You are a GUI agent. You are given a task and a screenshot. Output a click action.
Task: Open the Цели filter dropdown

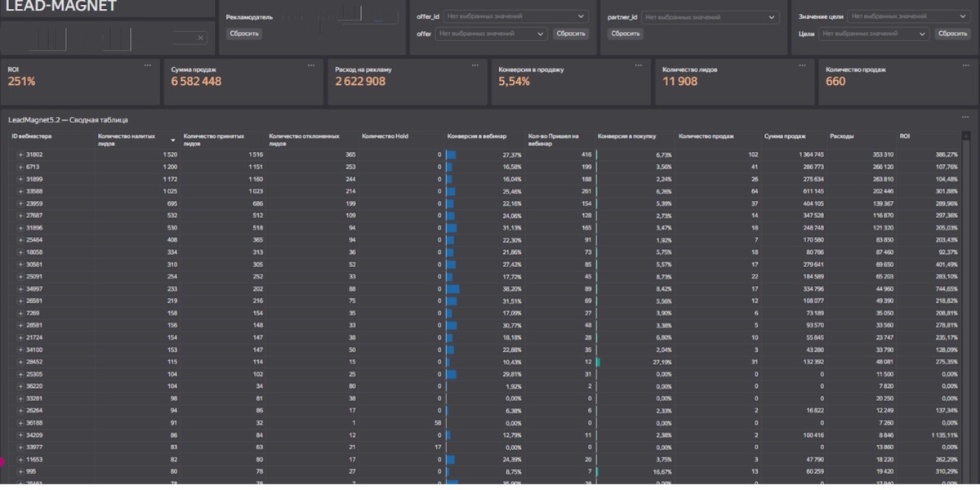point(874,33)
